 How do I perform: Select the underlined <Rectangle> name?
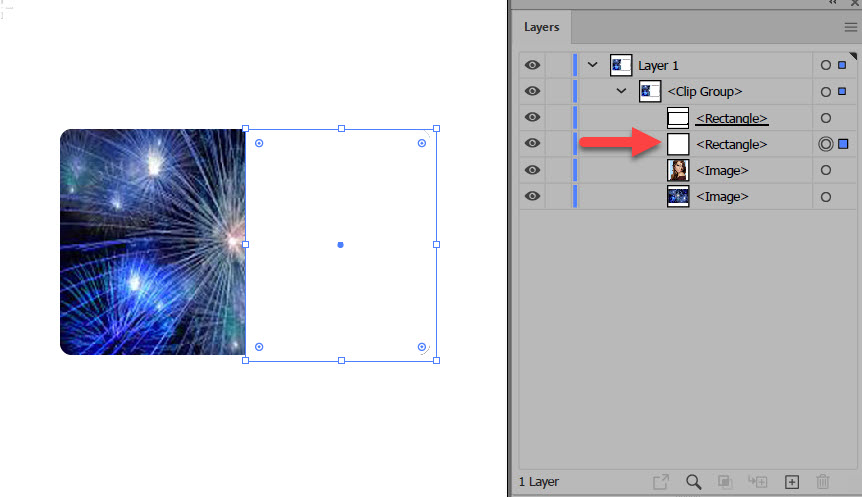coord(732,118)
